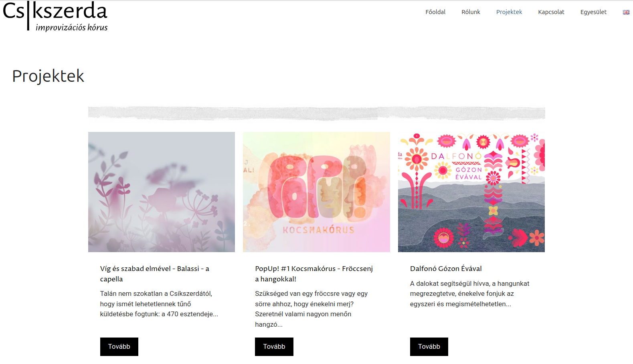Open the Csíkszerda improvizációs kórus logo

55,16
